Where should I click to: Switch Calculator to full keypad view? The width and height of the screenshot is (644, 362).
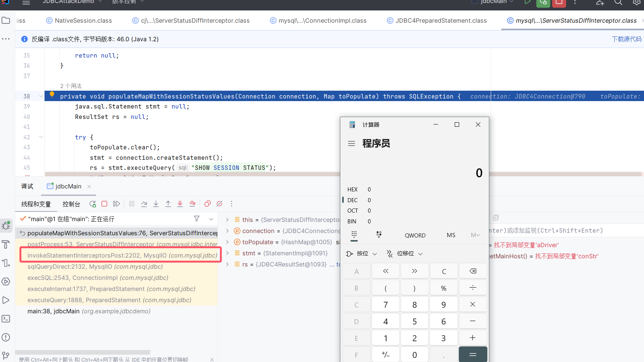(354, 235)
